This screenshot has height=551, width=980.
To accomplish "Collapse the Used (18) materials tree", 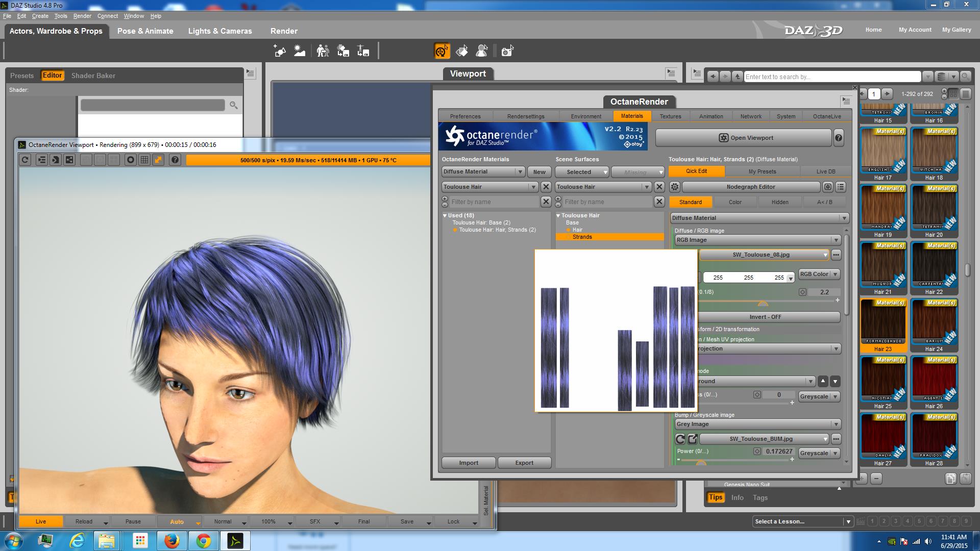I will click(445, 216).
